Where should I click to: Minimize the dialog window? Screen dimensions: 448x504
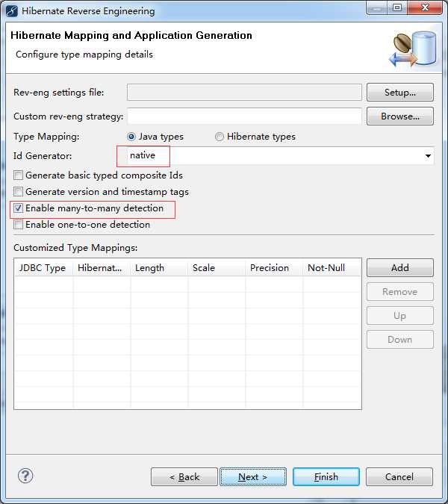pos(376,7)
